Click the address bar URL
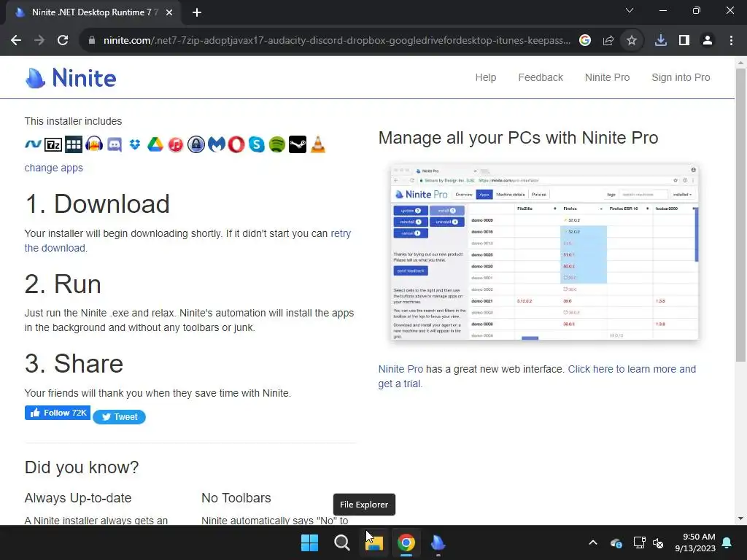The height and width of the screenshot is (560, 747). (336, 41)
